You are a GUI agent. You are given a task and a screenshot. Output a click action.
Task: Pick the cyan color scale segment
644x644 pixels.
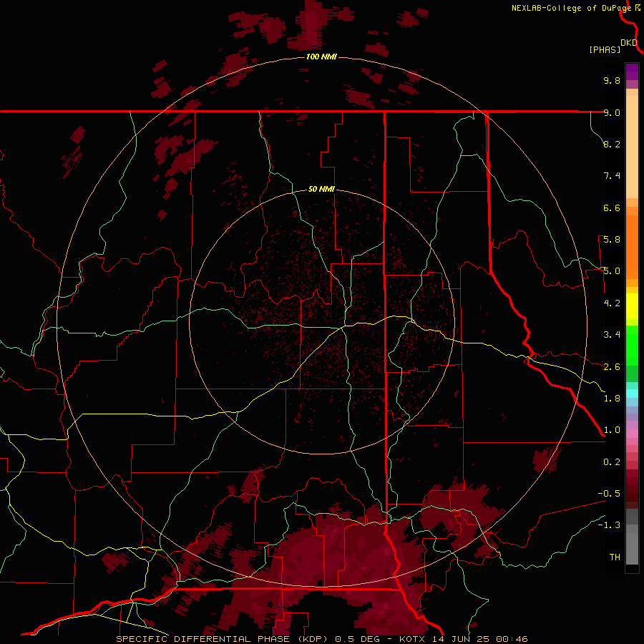click(632, 394)
